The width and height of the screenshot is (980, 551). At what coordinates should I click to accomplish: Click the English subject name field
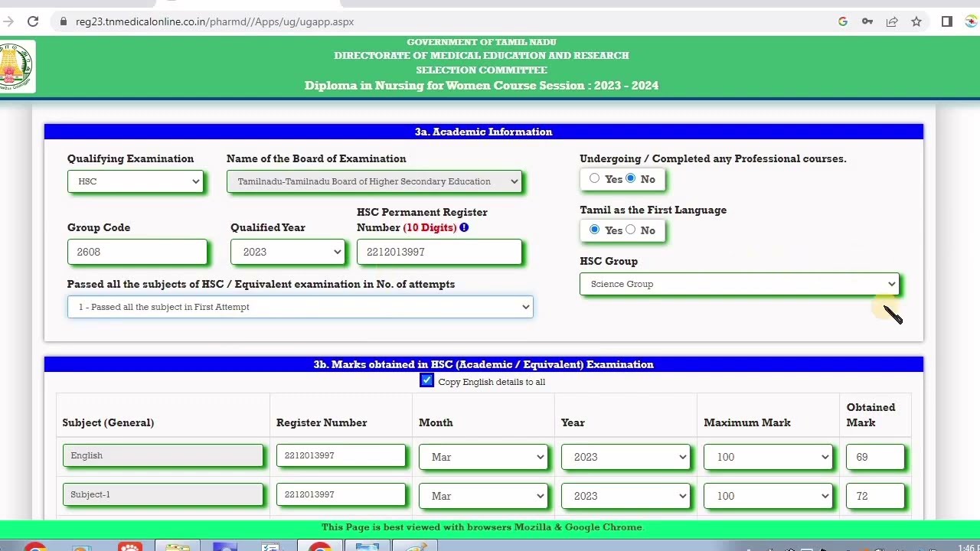[162, 455]
